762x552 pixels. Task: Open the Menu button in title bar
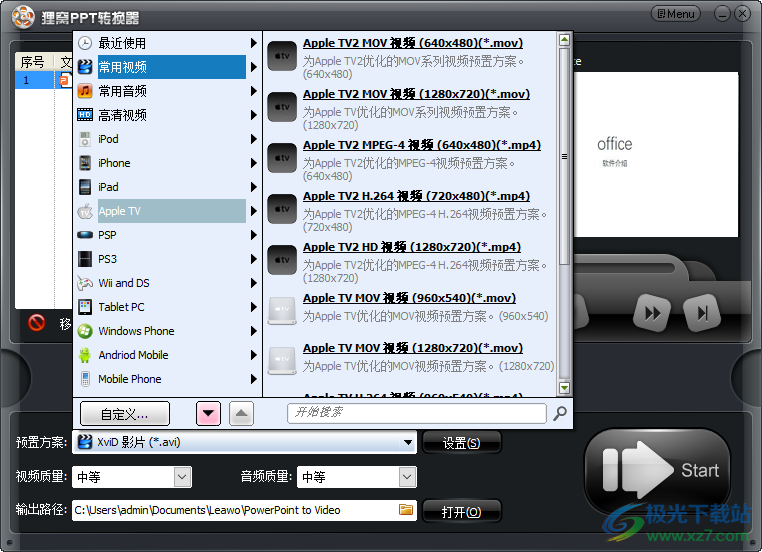tap(675, 14)
